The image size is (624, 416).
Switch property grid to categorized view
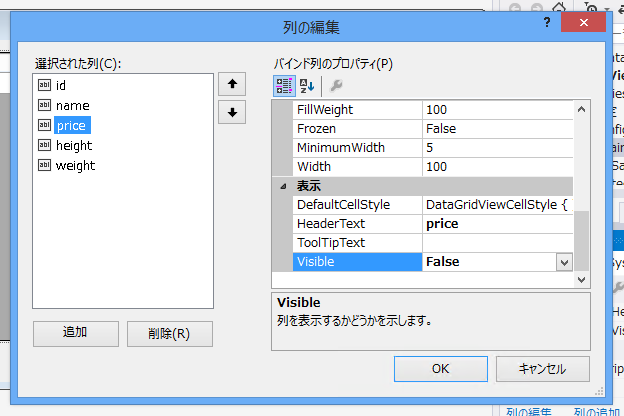tap(284, 86)
